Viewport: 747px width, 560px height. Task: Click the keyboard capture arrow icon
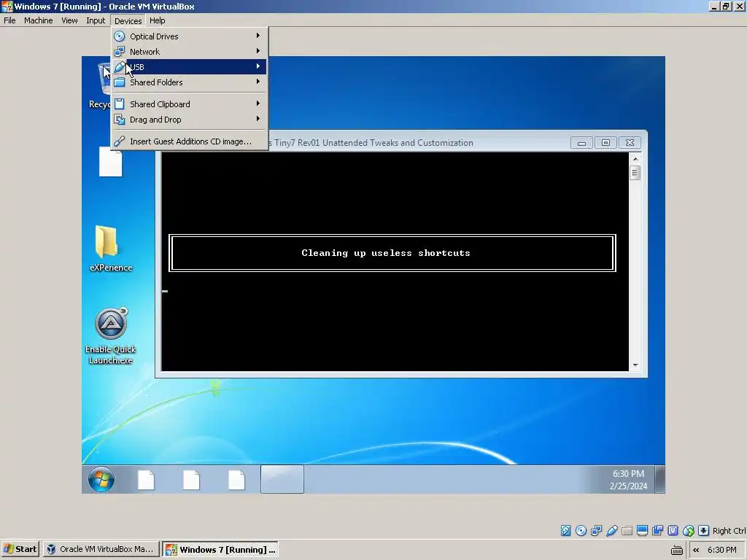pos(704,531)
